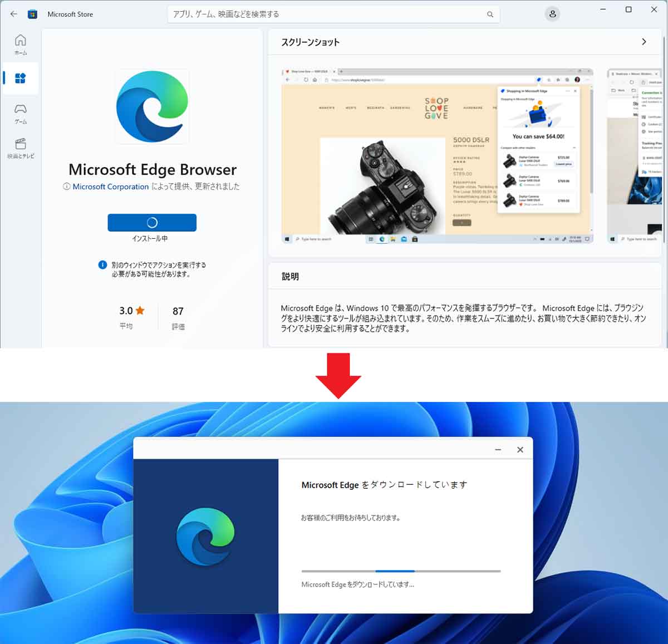Click the download status text below progress bar

point(358,584)
